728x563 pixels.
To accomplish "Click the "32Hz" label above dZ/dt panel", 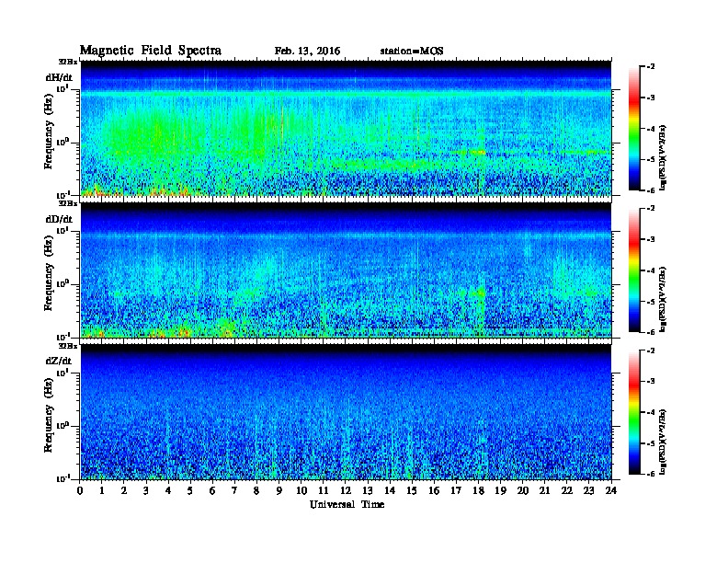I will tap(68, 346).
